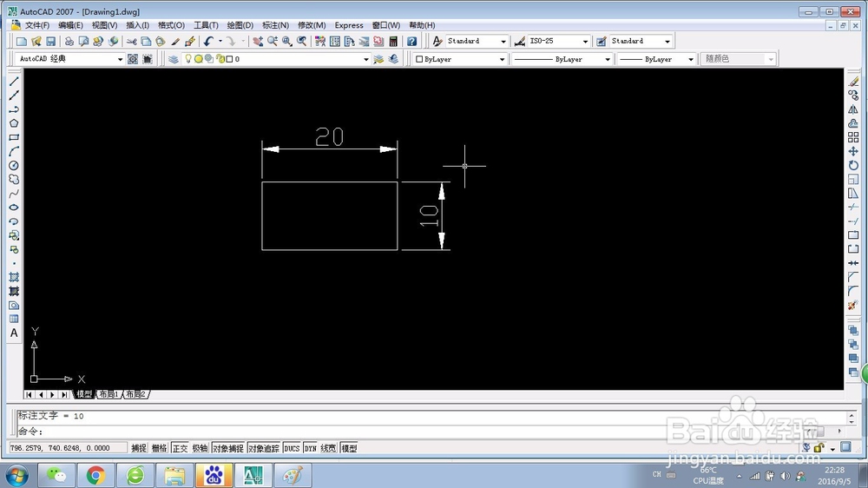Image resolution: width=868 pixels, height=488 pixels.
Task: Select the Circle tool
Action: point(14,165)
